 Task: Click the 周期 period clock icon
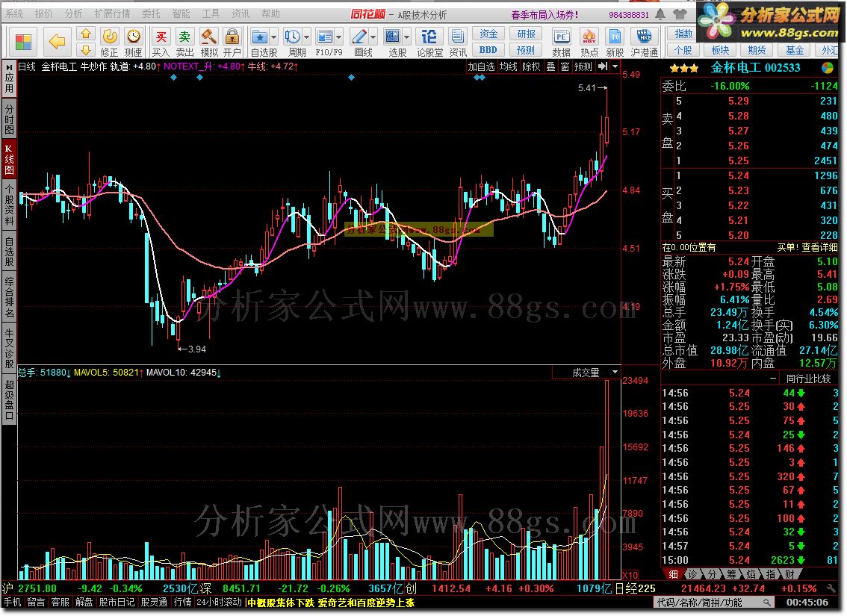click(292, 37)
